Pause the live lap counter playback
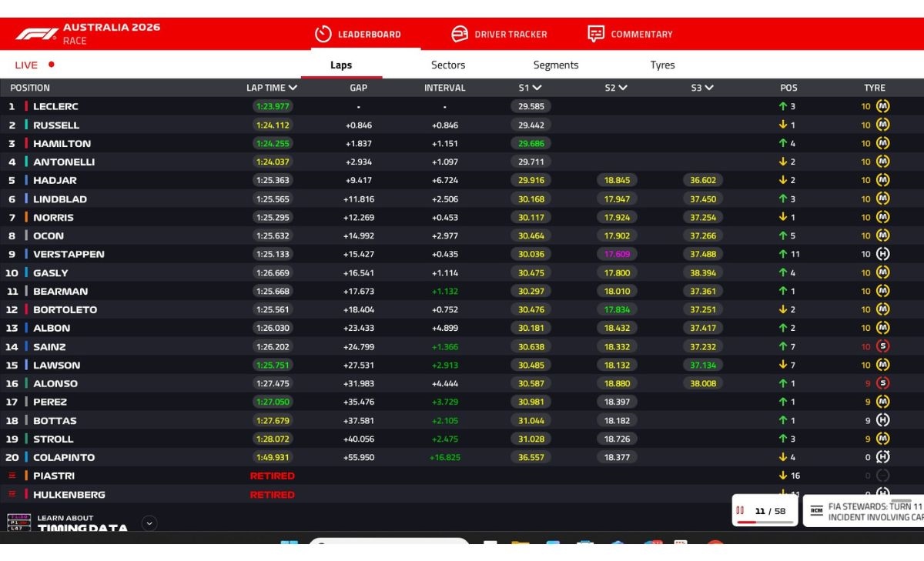This screenshot has height=561, width=924. tap(740, 510)
